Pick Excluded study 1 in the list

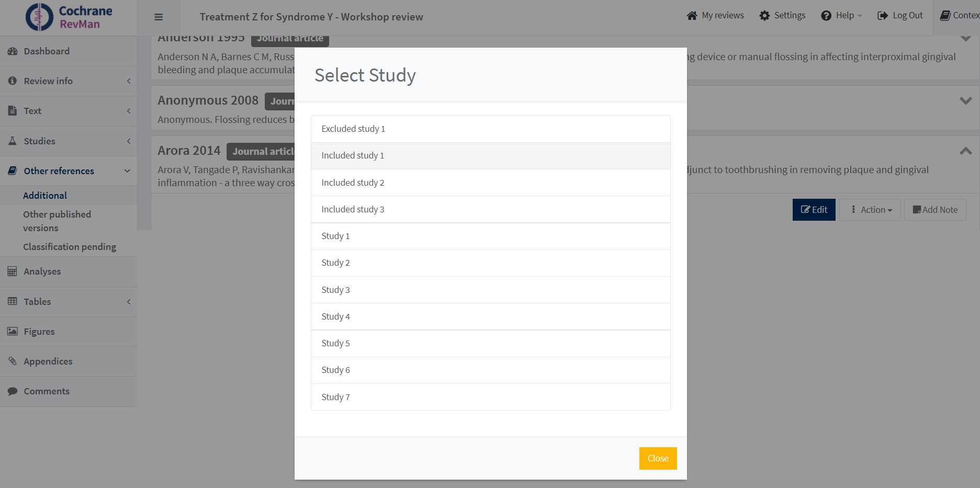point(490,129)
